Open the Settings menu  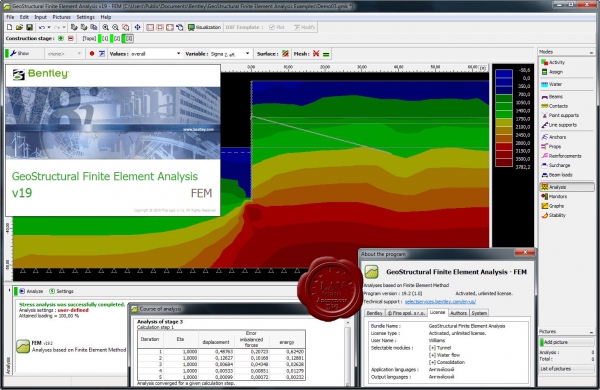(x=85, y=17)
